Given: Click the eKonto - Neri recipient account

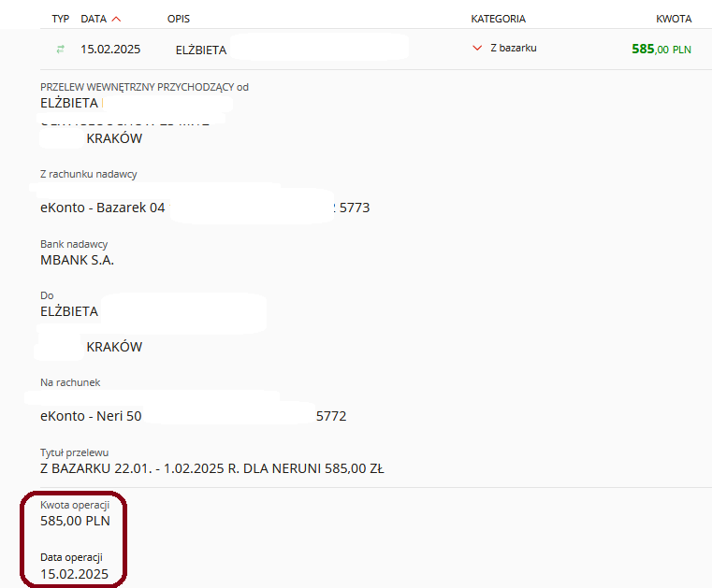Looking at the screenshot, I should (91, 416).
